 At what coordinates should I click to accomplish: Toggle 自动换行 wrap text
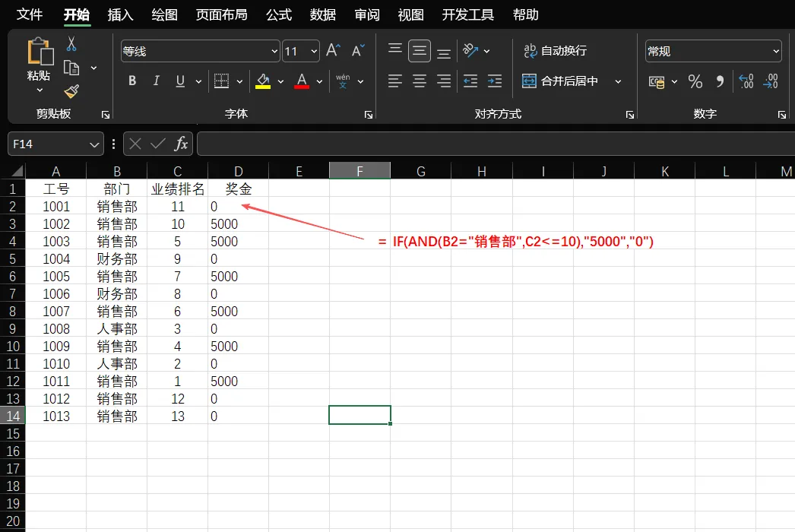click(x=555, y=51)
